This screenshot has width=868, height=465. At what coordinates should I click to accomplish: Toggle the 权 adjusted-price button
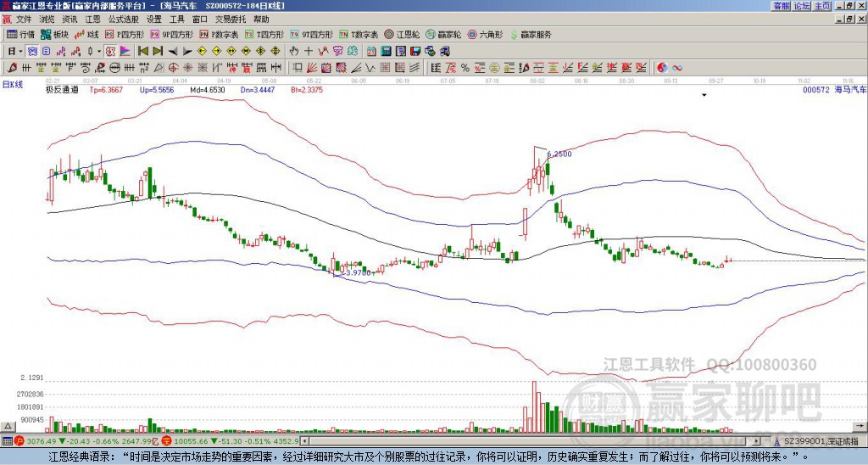[x=110, y=52]
